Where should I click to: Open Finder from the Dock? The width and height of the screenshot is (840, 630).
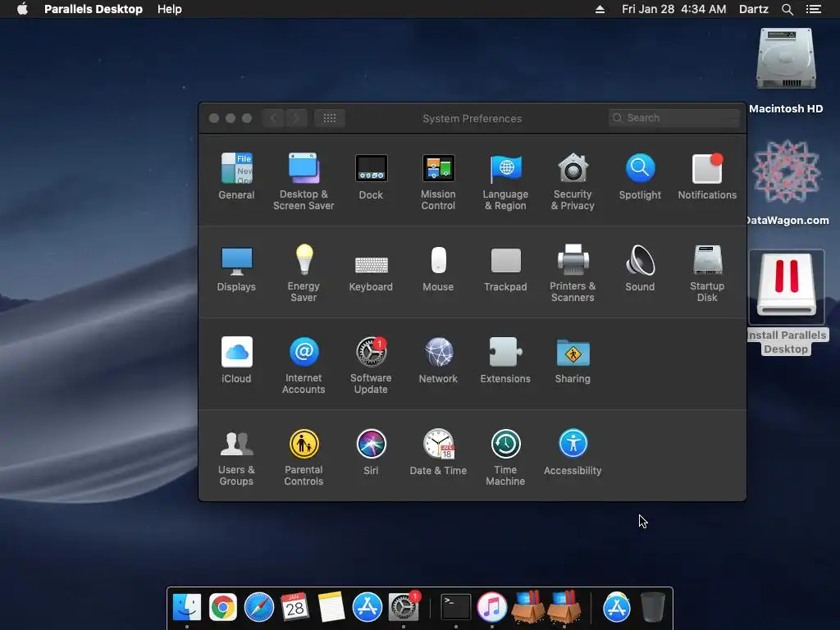point(187,607)
